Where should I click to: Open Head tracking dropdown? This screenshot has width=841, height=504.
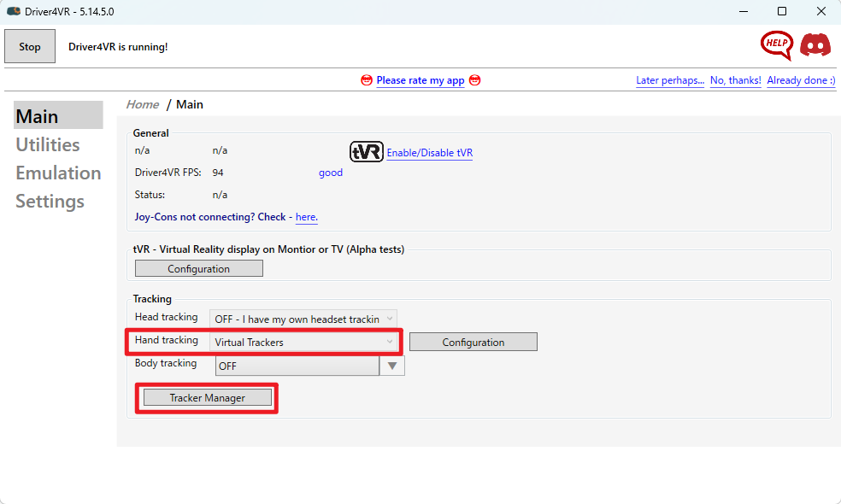303,319
